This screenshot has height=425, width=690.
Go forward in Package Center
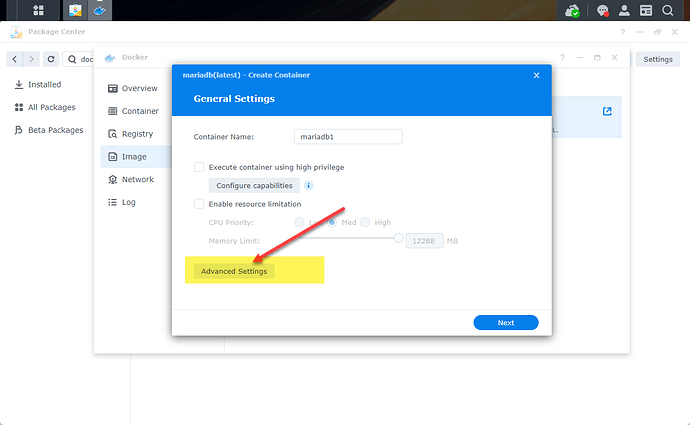pos(31,59)
